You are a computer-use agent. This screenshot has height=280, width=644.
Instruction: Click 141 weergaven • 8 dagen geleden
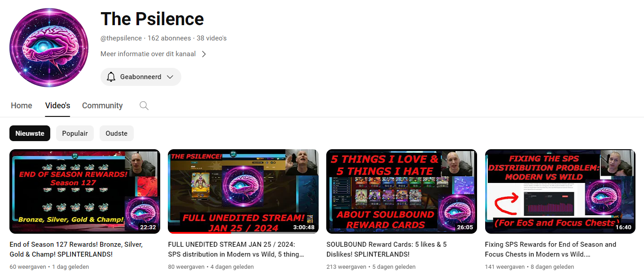pos(530,267)
